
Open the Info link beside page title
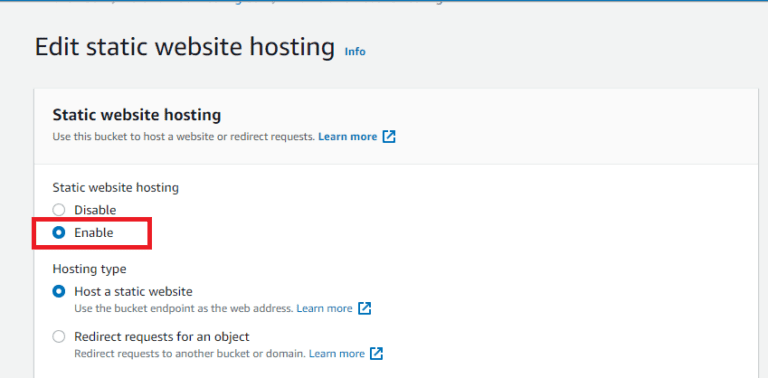click(355, 51)
